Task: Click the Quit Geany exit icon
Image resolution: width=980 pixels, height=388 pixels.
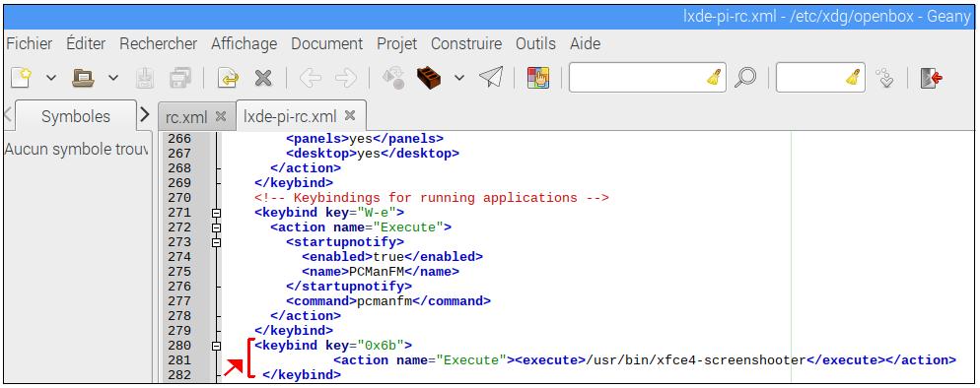Action: click(x=932, y=78)
